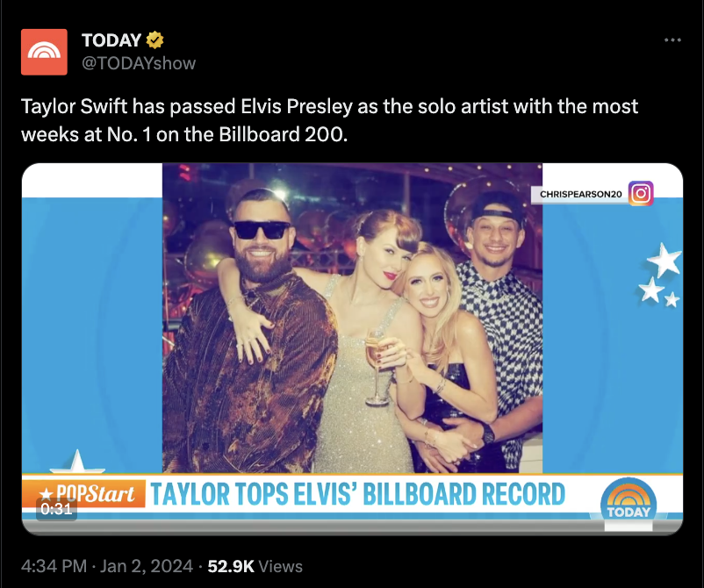Open the TODAY display name profile

[111, 40]
